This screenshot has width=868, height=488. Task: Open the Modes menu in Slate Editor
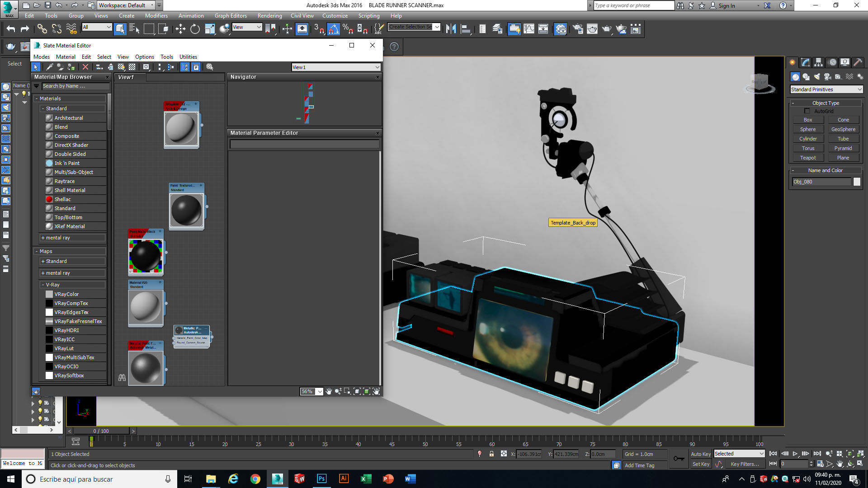(x=42, y=57)
